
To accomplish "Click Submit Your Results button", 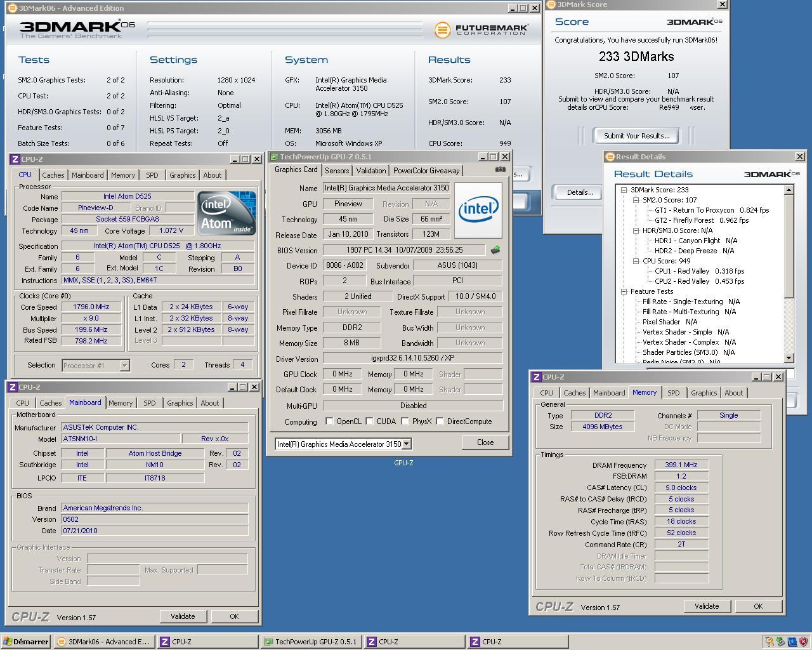I will pos(636,136).
